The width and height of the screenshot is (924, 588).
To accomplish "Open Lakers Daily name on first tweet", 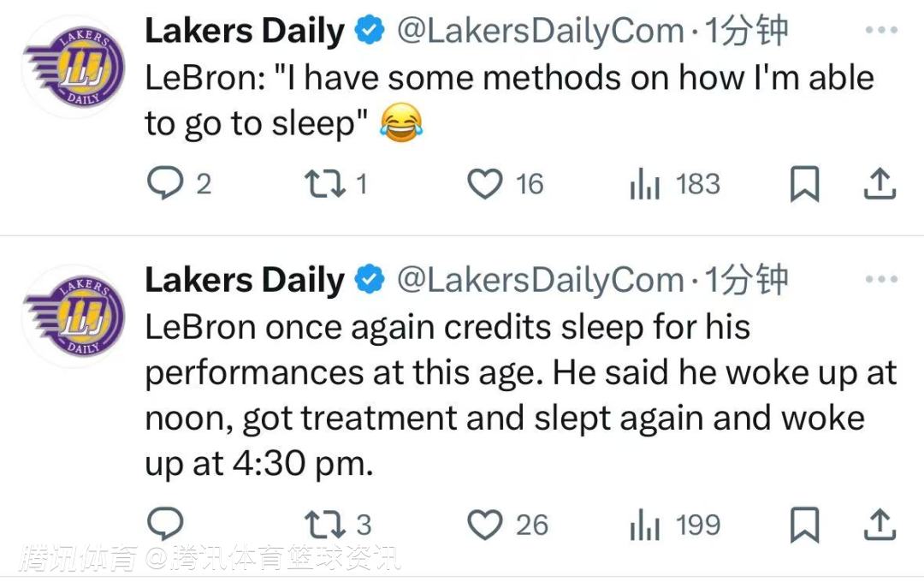I will click(245, 32).
